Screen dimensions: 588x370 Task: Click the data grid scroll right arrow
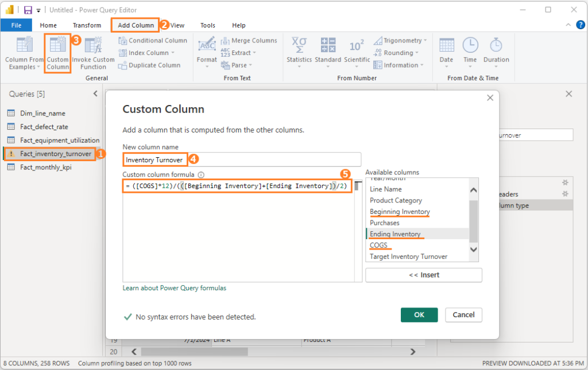point(413,352)
